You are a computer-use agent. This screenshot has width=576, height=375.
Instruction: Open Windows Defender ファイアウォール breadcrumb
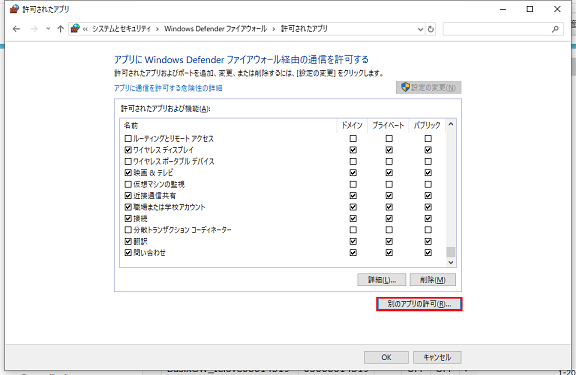tap(215, 29)
